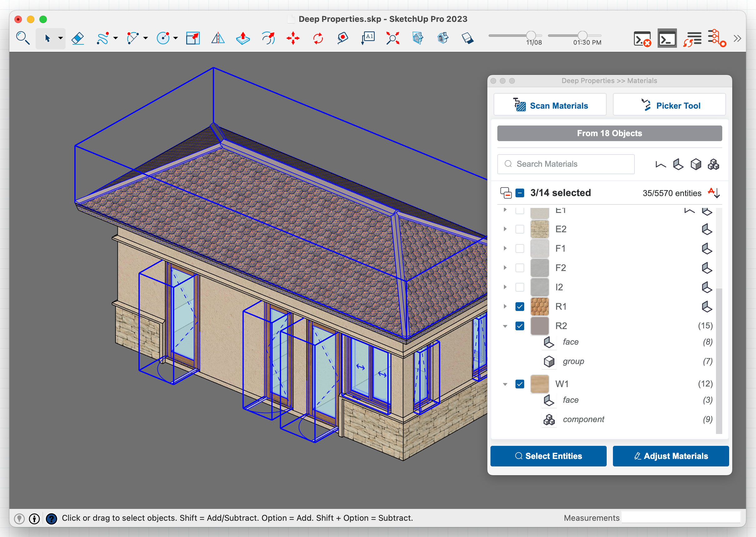Open the Select tool dropdown arrow

click(61, 38)
